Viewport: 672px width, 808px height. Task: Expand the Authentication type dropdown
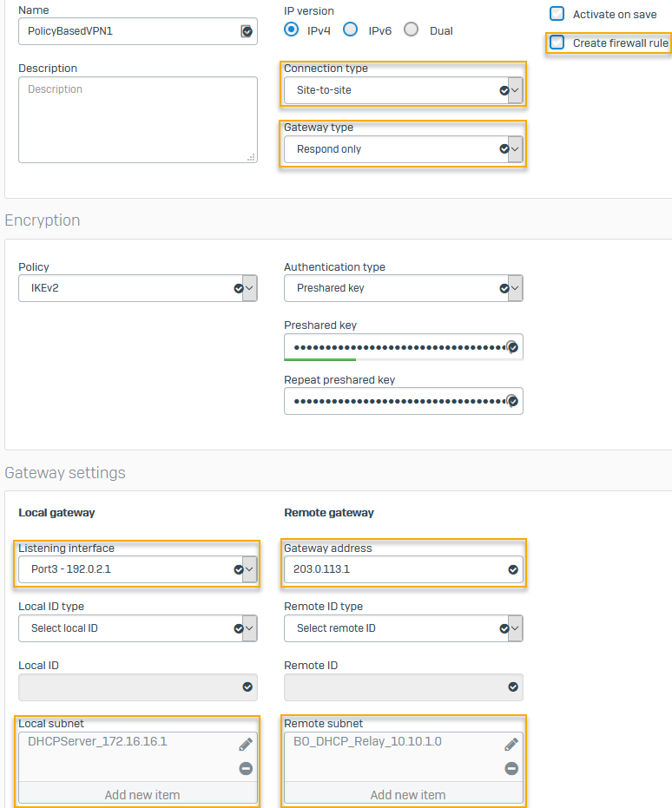[403, 288]
